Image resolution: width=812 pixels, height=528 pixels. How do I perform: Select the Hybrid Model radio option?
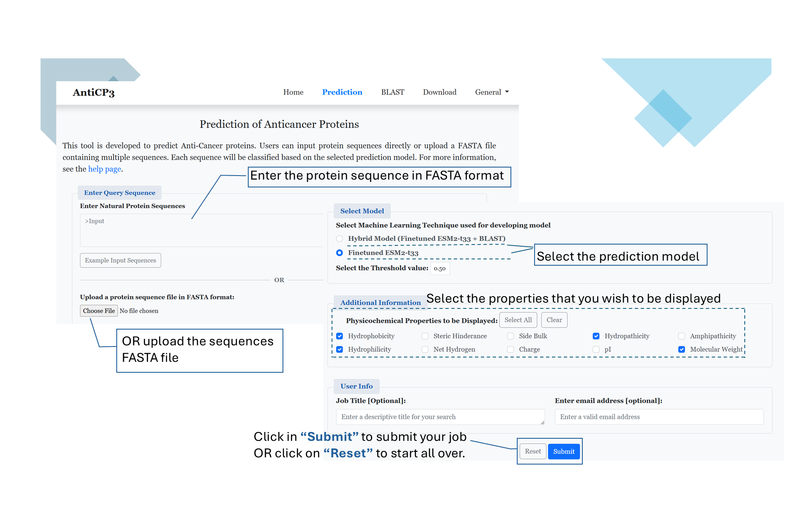340,239
